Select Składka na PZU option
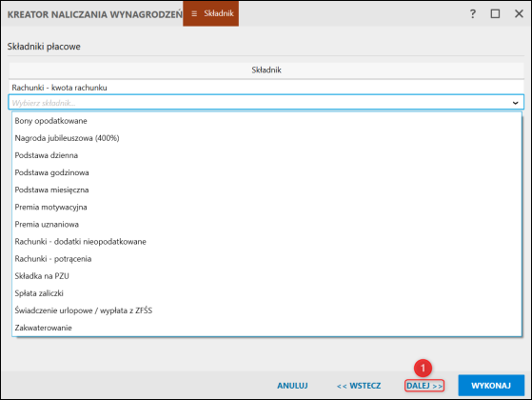The width and height of the screenshot is (532, 400). pos(266,276)
